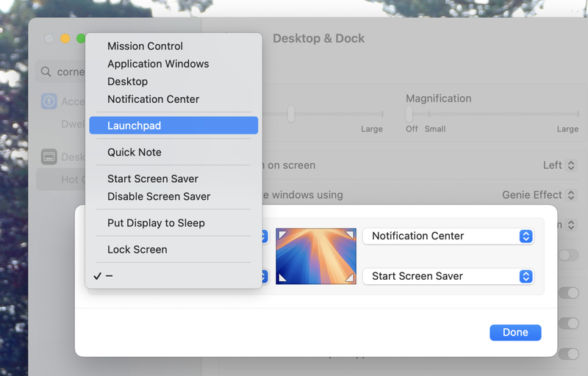Select Launchpad from the open menu

pyautogui.click(x=173, y=126)
